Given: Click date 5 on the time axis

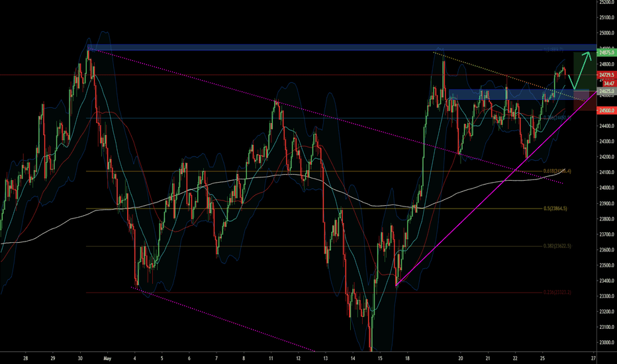Looking at the screenshot, I should (162, 359).
